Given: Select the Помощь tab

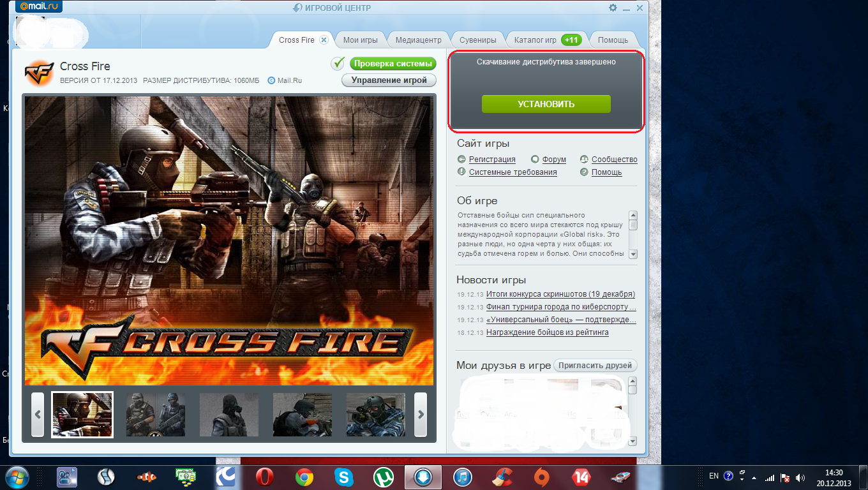Looking at the screenshot, I should (x=613, y=40).
